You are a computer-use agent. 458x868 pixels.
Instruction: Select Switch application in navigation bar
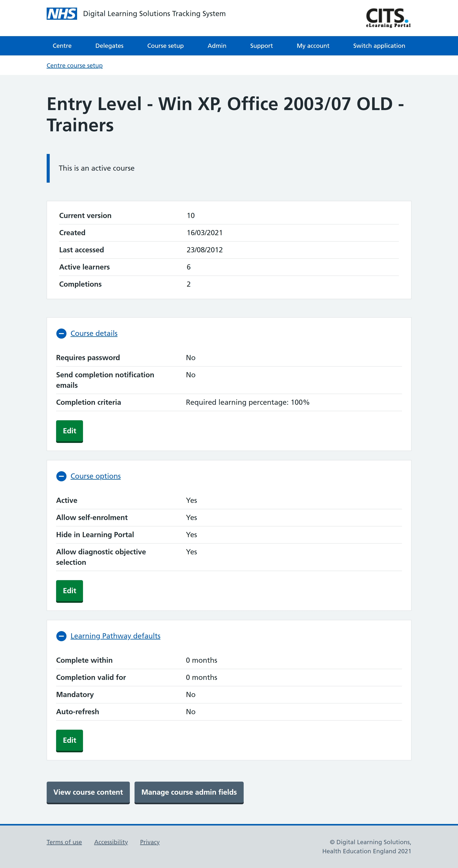(x=379, y=46)
